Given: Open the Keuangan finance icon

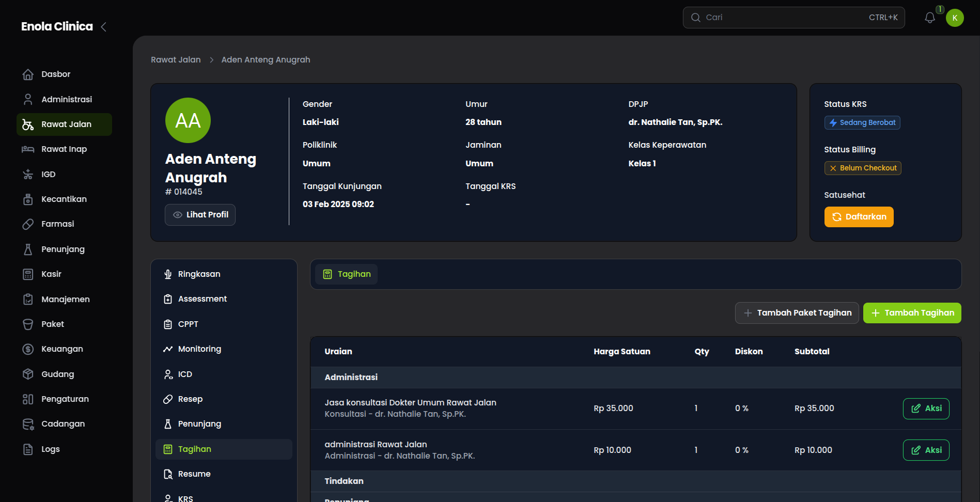Looking at the screenshot, I should click(27, 349).
